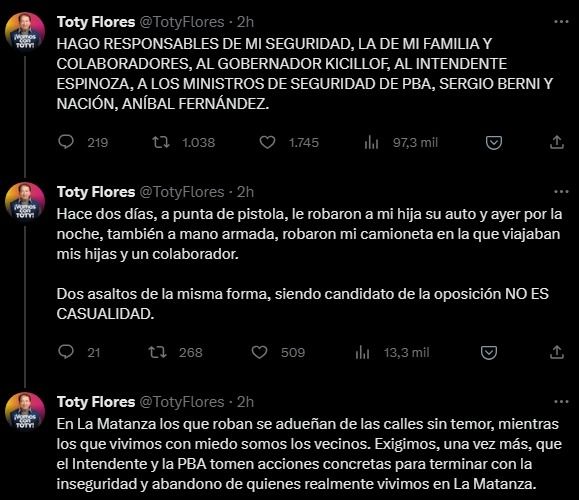Save the second tweet using the Pocket icon
Screen dimensions: 579x500
tap(489, 352)
